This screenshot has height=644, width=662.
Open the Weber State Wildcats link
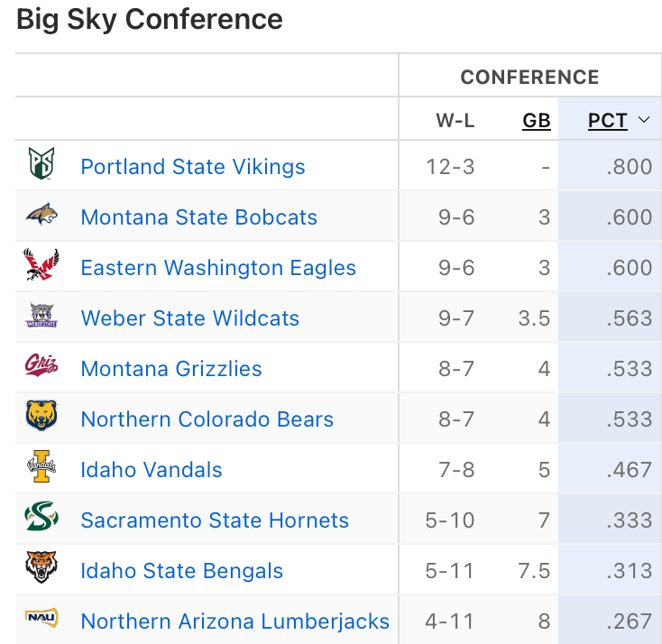pos(190,318)
